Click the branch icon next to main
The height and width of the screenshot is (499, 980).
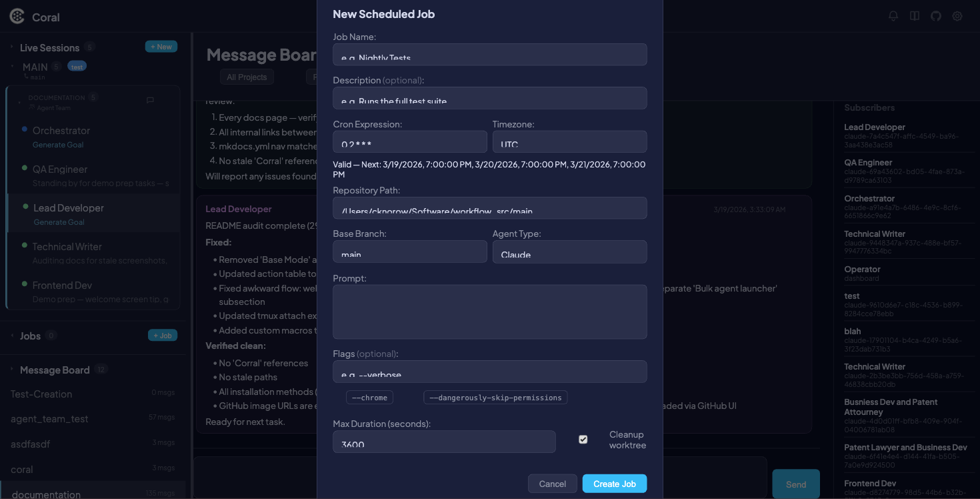click(25, 77)
